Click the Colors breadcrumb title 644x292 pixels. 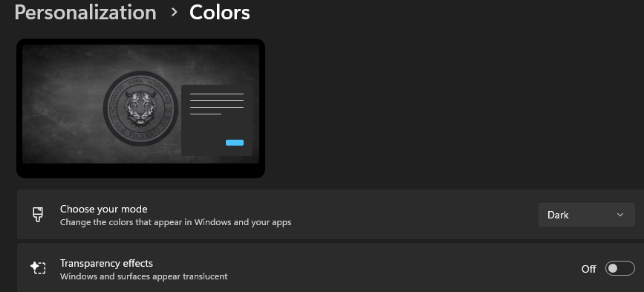(219, 13)
